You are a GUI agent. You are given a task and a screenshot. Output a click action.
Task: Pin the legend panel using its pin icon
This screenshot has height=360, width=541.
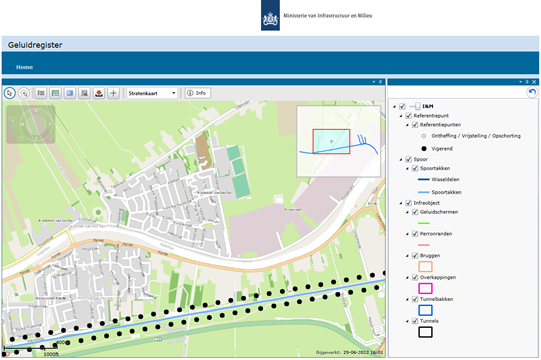coord(527,82)
